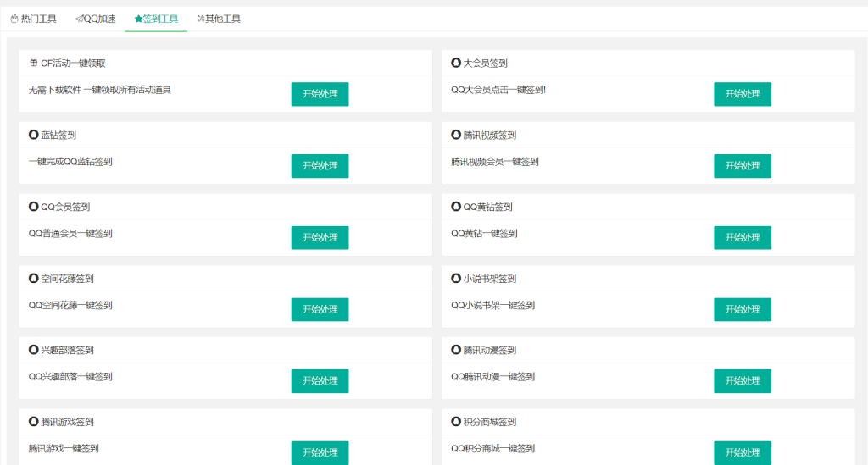Click description 腾讯视频会员一键签到

[x=495, y=162]
